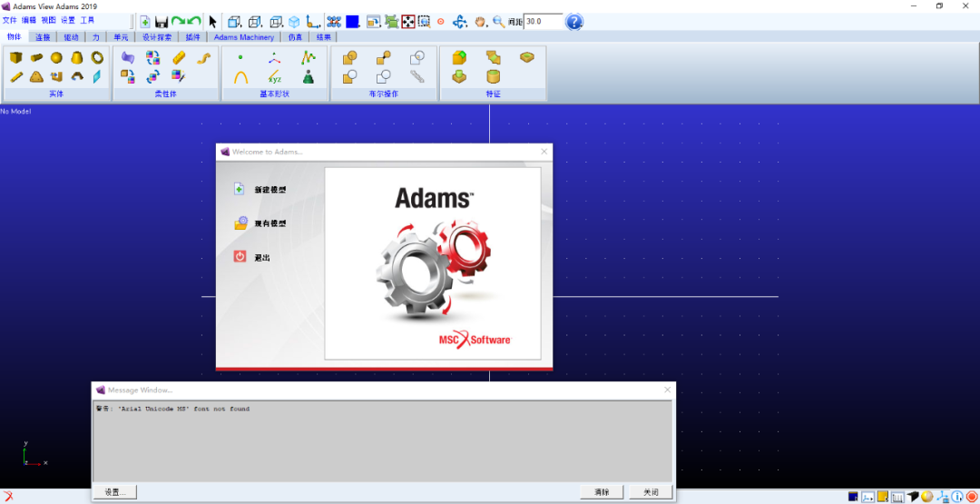
Task: Click 新建模型 in the Welcome dialog
Action: (270, 190)
